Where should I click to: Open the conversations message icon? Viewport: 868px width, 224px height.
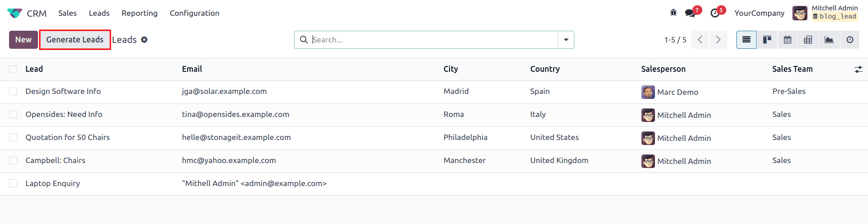click(690, 13)
